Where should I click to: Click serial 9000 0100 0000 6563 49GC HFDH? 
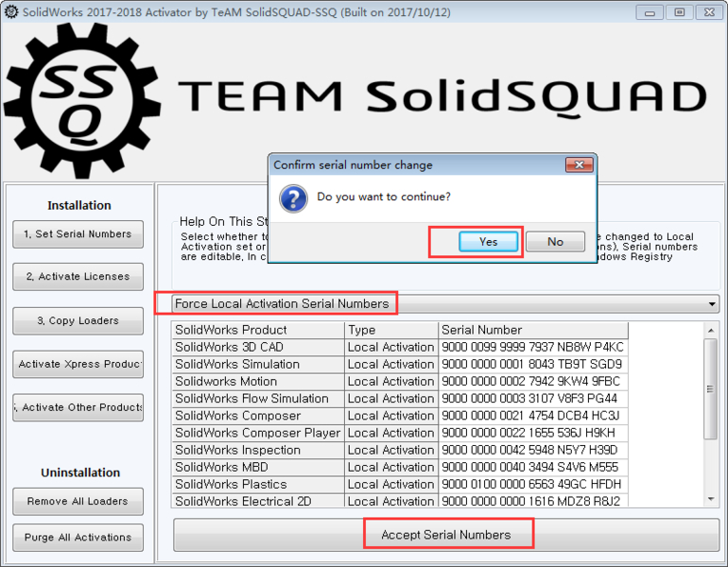(533, 485)
